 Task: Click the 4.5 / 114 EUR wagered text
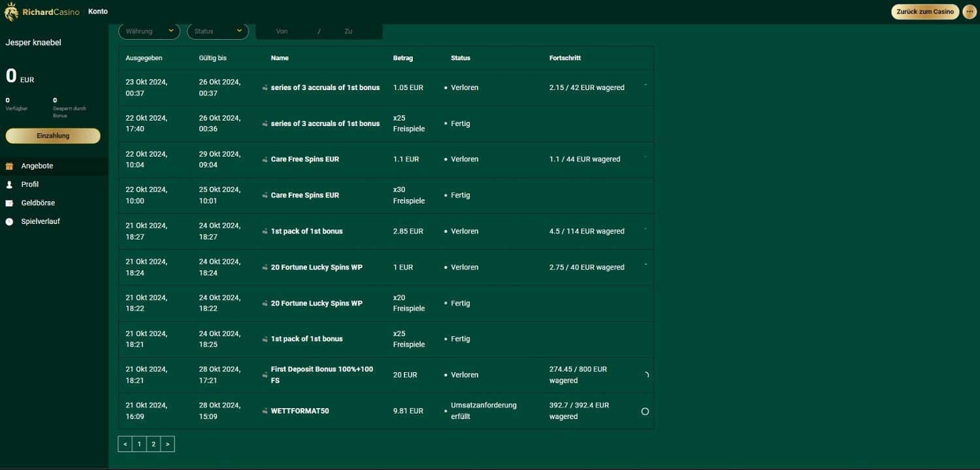[587, 231]
